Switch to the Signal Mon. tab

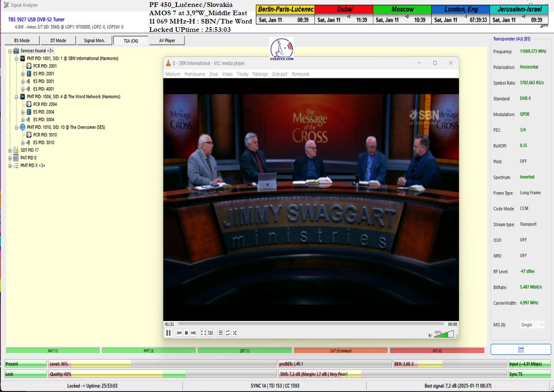[x=94, y=41]
